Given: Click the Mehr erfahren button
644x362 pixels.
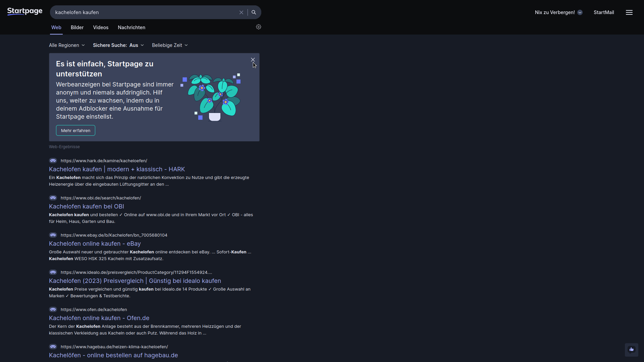Looking at the screenshot, I should [75, 130].
